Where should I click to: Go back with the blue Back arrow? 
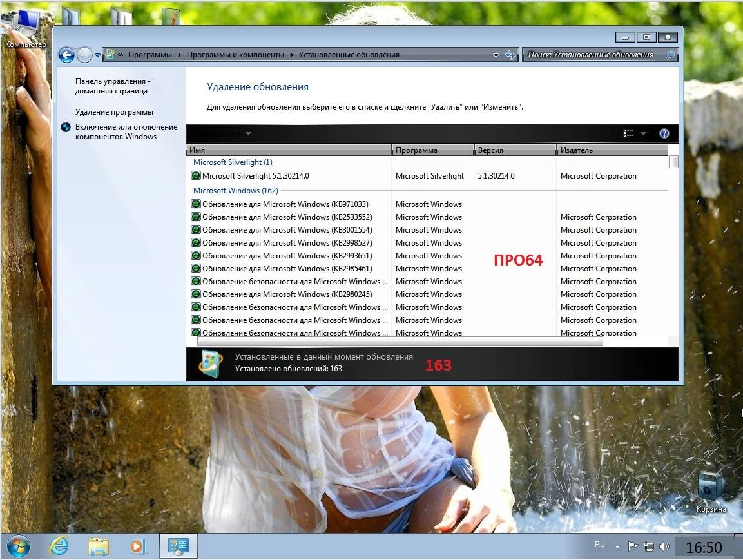tap(66, 55)
